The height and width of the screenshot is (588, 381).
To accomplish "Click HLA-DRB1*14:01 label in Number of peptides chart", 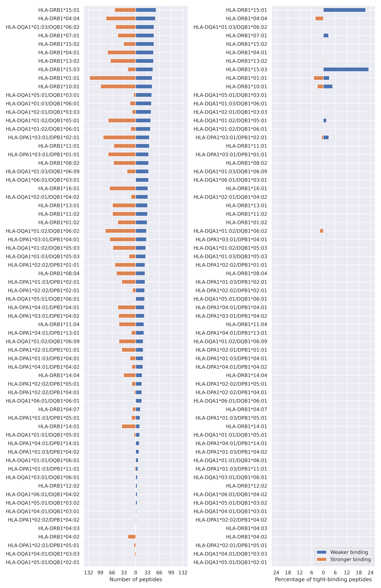I will (59, 426).
